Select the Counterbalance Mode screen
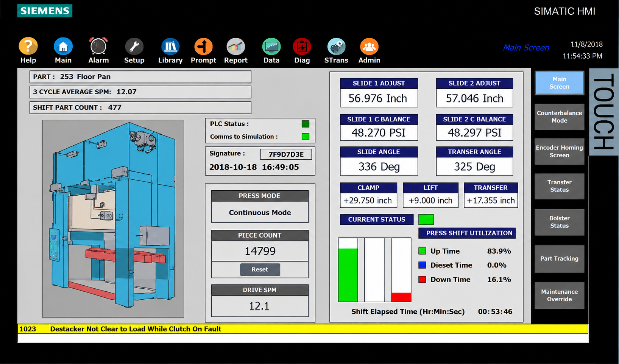The height and width of the screenshot is (364, 619). tap(559, 117)
